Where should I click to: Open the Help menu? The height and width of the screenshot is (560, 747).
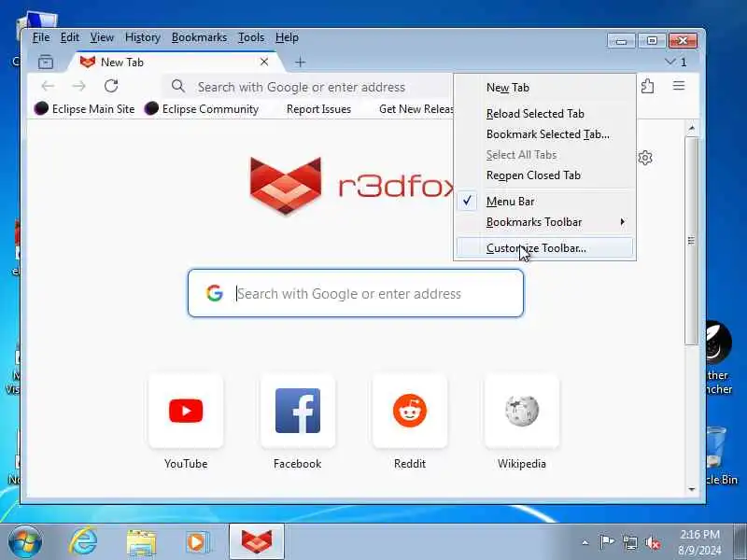tap(287, 37)
